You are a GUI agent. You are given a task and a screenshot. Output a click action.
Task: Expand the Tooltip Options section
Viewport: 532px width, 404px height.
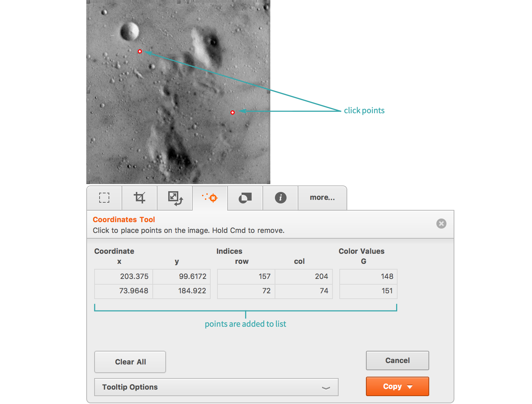pyautogui.click(x=216, y=387)
